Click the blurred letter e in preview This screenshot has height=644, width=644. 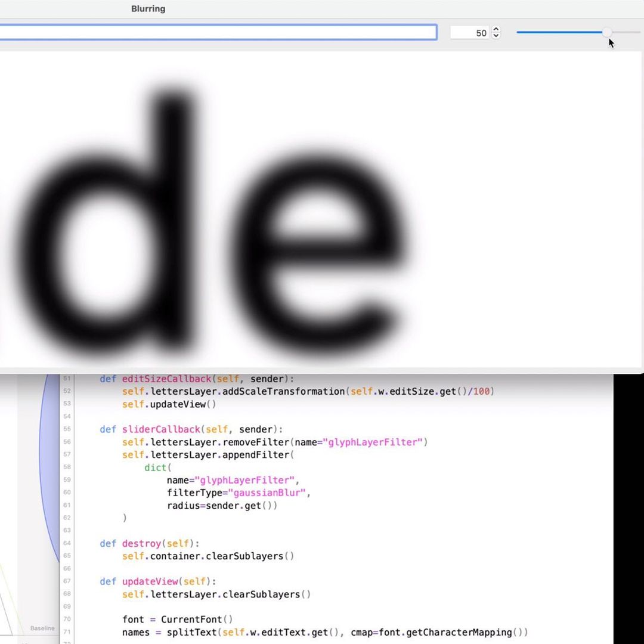(x=316, y=250)
